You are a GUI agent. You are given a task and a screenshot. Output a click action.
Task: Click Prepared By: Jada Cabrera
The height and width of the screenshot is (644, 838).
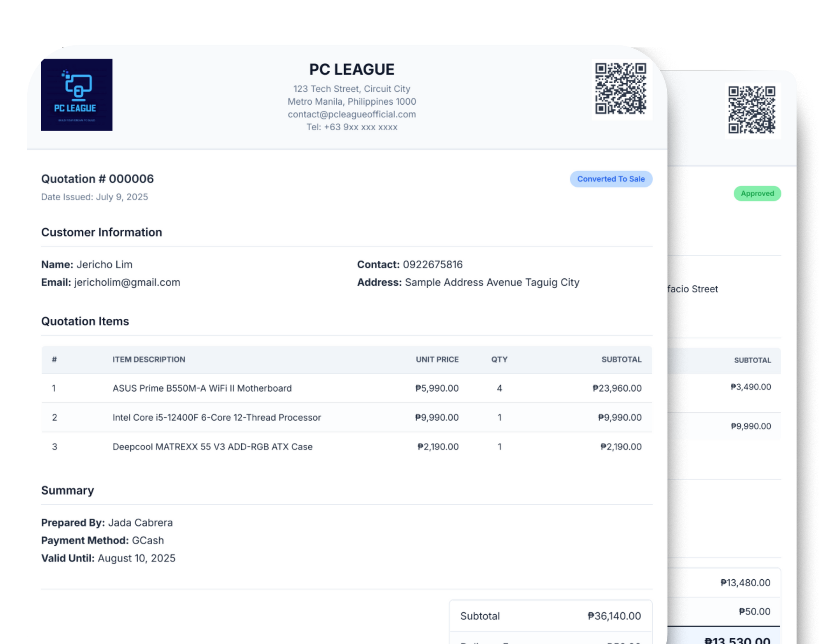coord(107,523)
